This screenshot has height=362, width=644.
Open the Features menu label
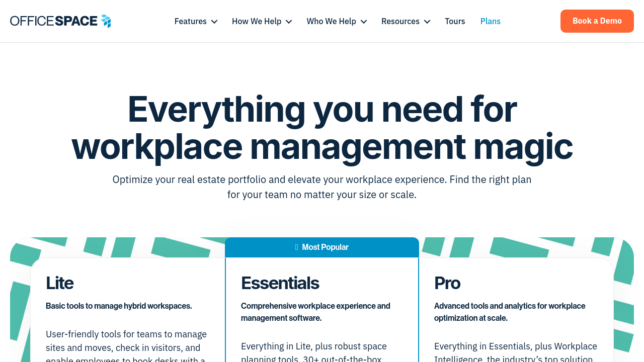tap(190, 21)
